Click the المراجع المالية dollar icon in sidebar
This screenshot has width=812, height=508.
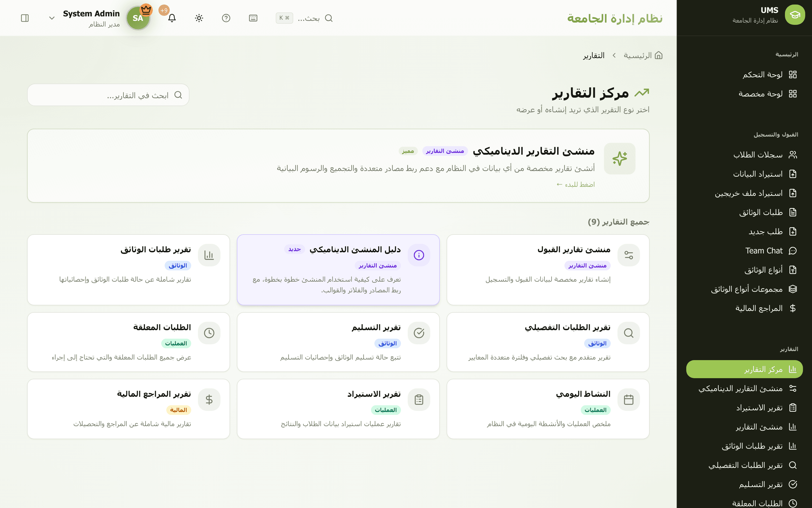tap(793, 308)
